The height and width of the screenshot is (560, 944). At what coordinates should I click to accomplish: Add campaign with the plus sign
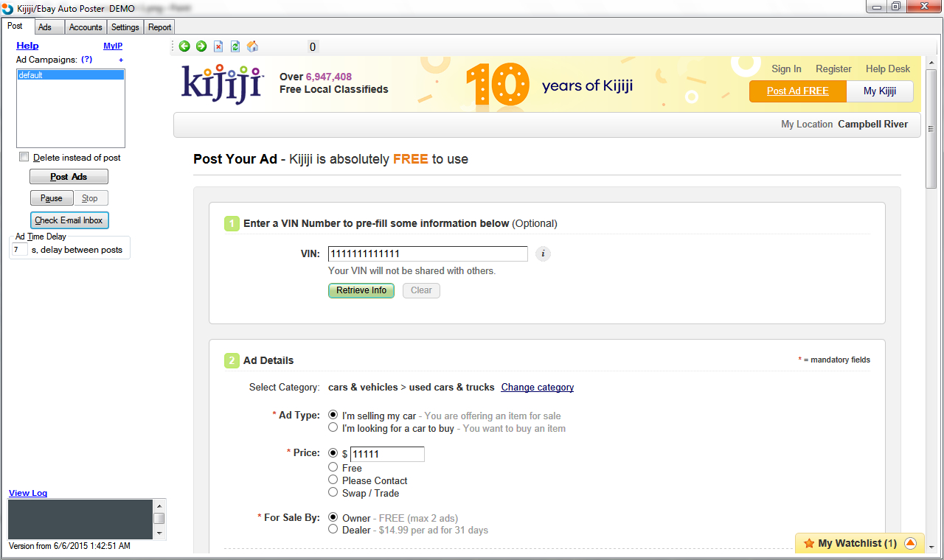(x=121, y=60)
